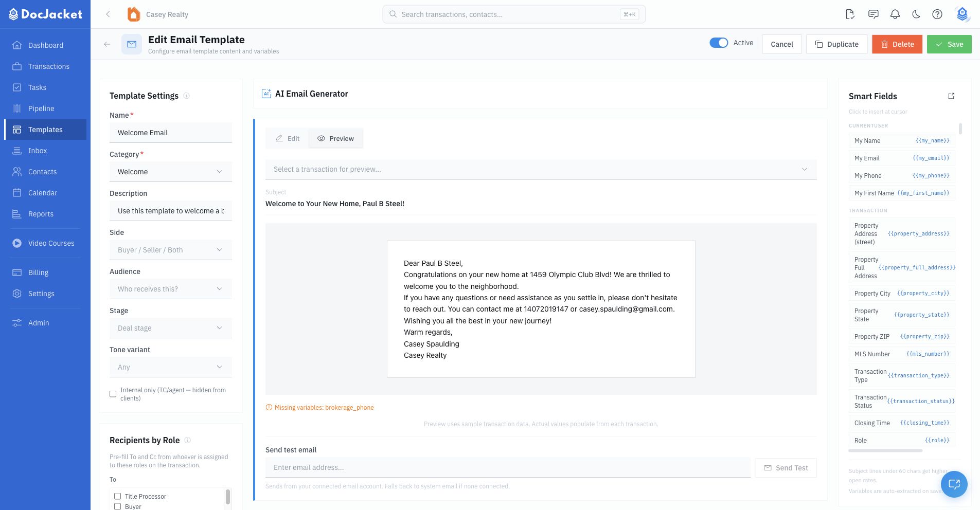Screen dimensions: 980x510
Task: Click the Recipients by Role info icon
Action: pos(188,440)
